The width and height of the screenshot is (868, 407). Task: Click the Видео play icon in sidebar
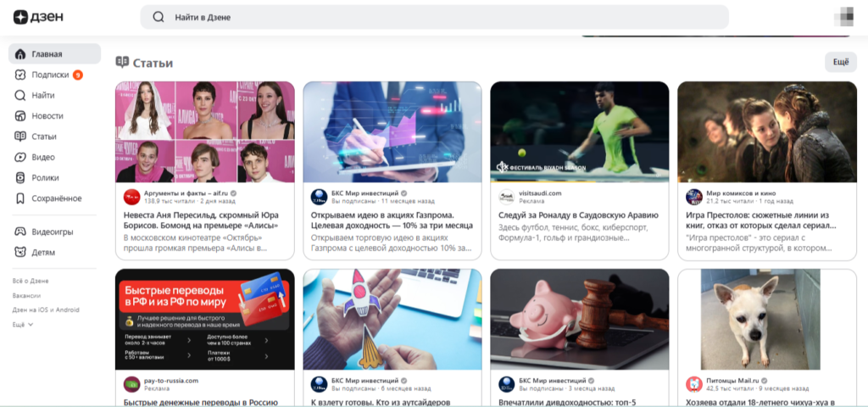(x=20, y=157)
